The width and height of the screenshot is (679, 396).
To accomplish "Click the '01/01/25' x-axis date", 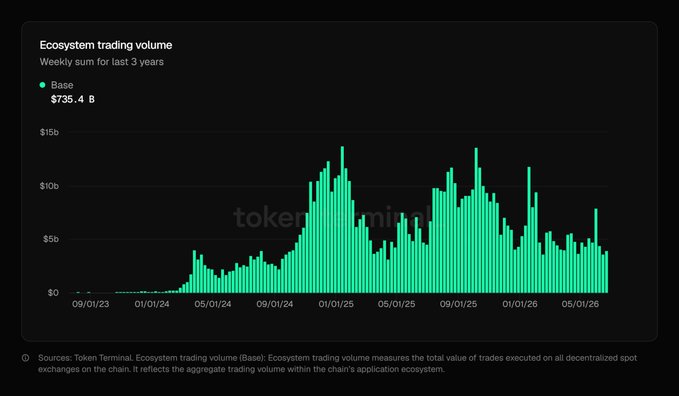I will coord(336,304).
